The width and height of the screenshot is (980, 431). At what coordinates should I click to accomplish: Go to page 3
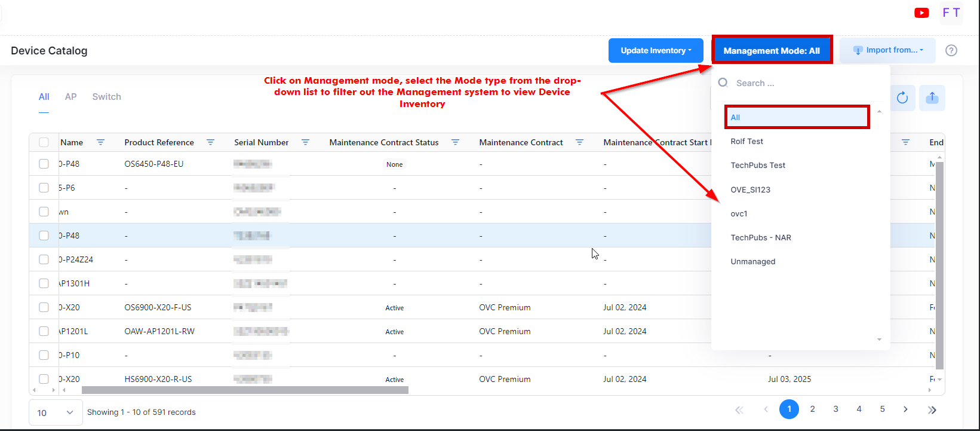coord(835,409)
